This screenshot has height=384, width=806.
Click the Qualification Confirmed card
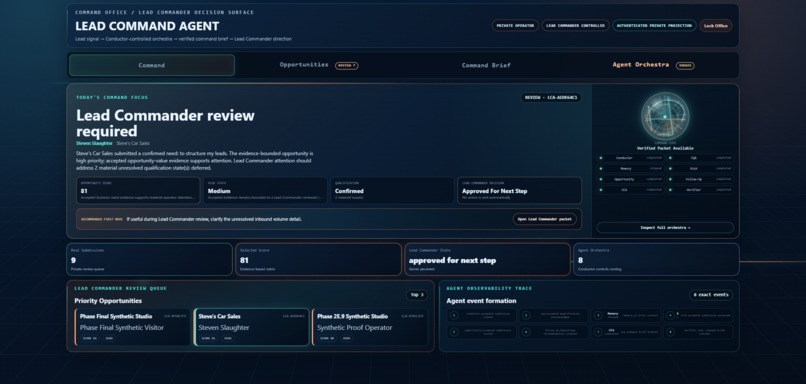[x=392, y=191]
